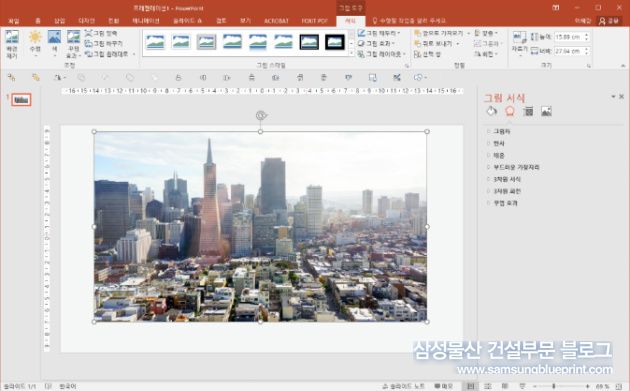The height and width of the screenshot is (391, 630).
Task: Open the Selection Pane (선택 창)
Action: [428, 54]
